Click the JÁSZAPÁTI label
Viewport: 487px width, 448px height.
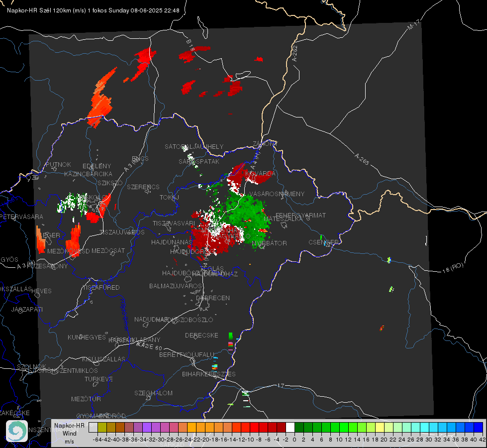(27, 309)
